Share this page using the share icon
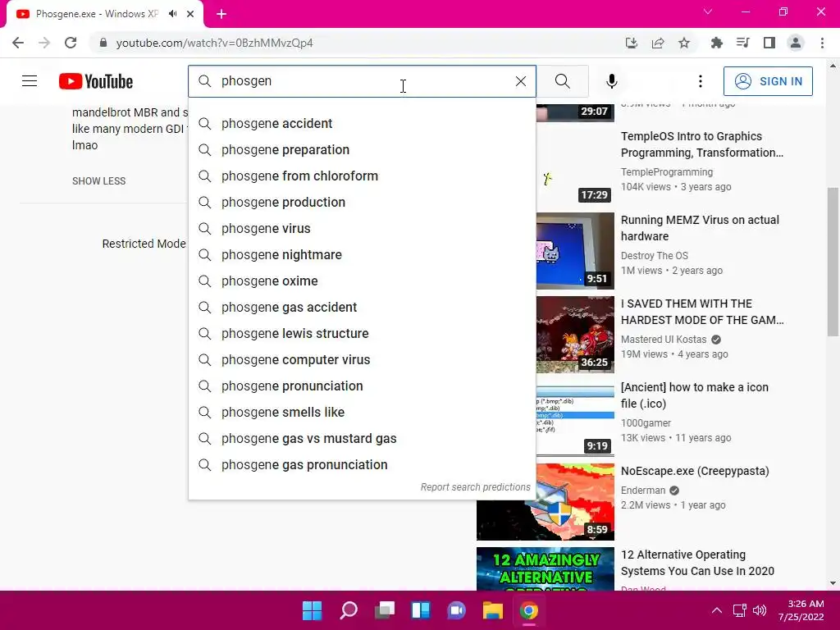This screenshot has height=630, width=840. click(658, 43)
